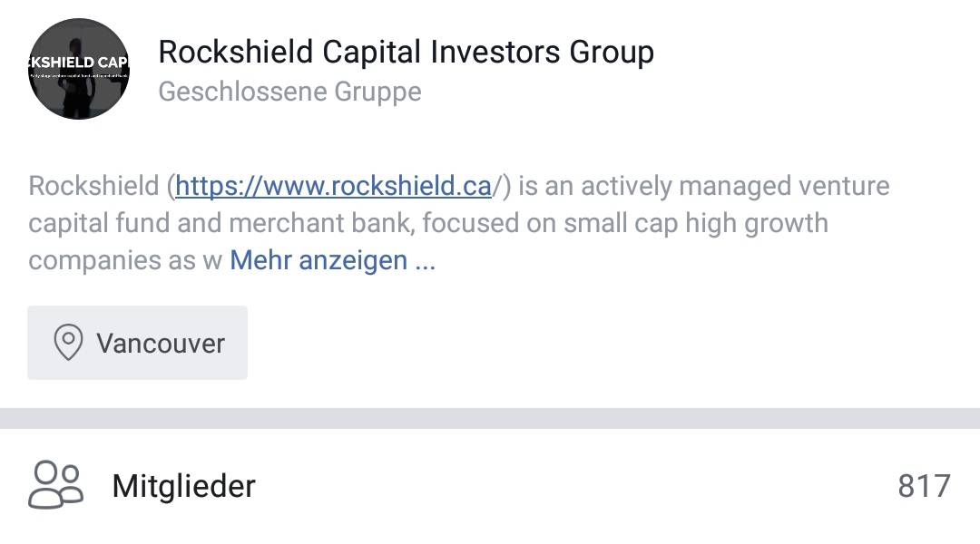
Task: Tap the Rockshield Capital Investors Group title
Action: (x=406, y=52)
